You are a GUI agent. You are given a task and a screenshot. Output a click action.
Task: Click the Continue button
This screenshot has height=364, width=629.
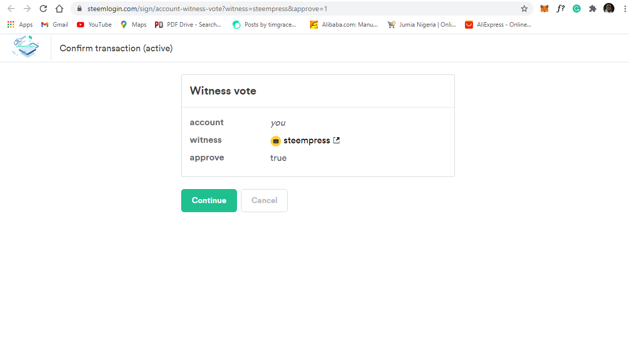[x=209, y=200]
